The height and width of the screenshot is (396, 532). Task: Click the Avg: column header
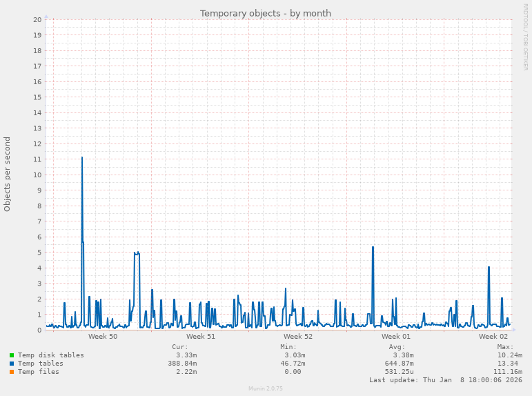click(396, 347)
